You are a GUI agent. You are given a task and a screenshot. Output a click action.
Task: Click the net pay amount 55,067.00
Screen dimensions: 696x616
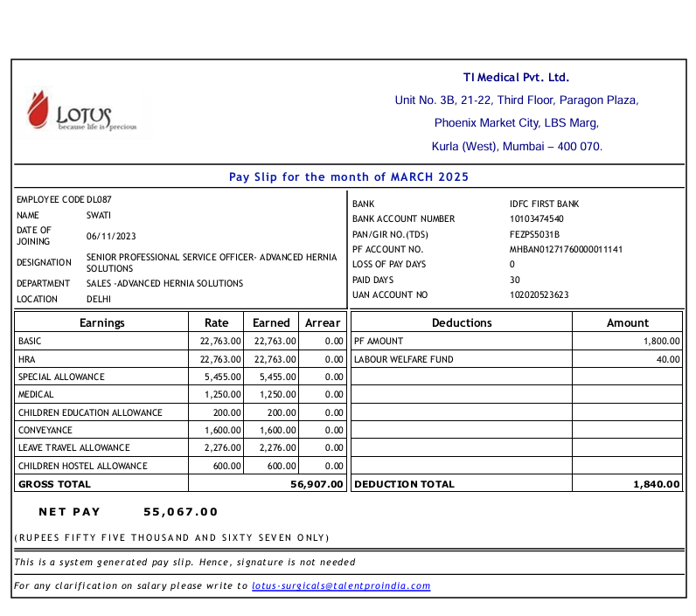coord(180,512)
